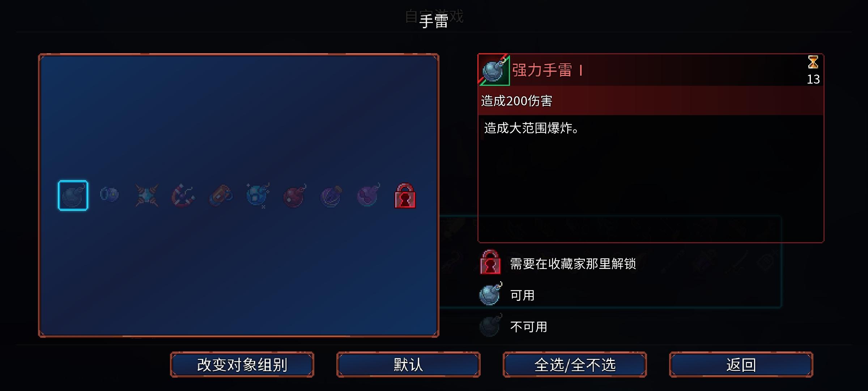Click the red lock legend icon

click(x=490, y=262)
